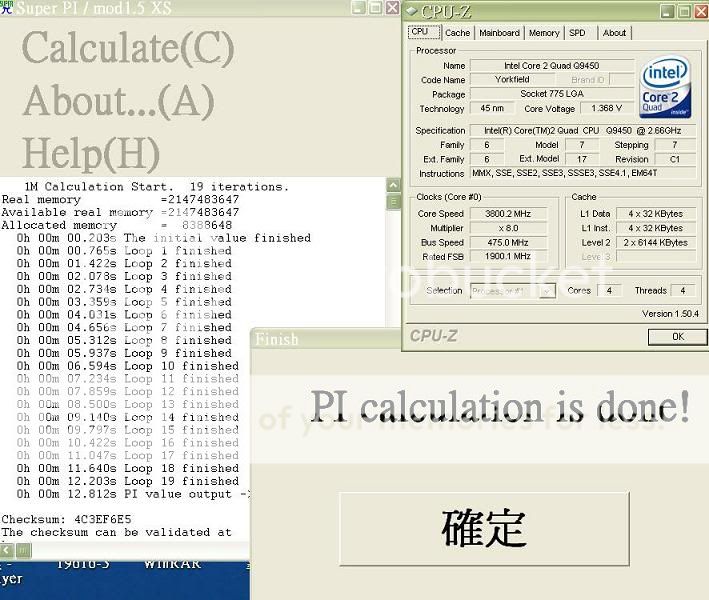The height and width of the screenshot is (600, 709).
Task: Confirm the Finish dialog with 確定
Action: pos(483,526)
